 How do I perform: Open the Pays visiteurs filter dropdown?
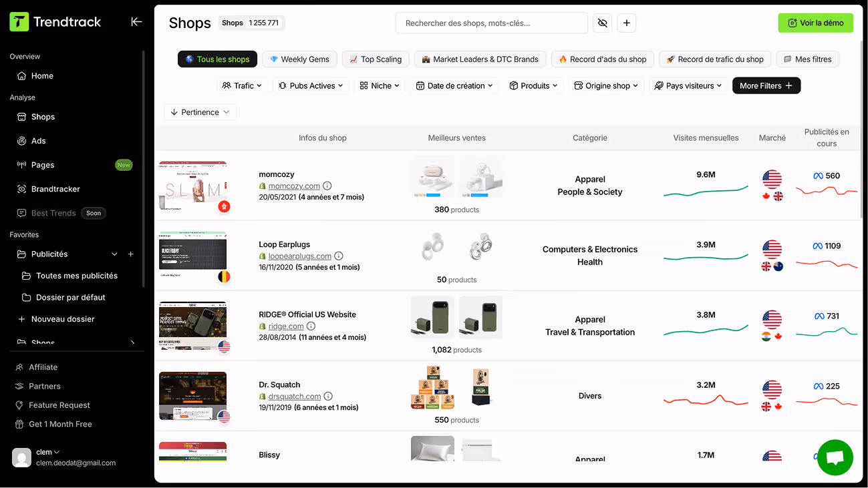688,85
